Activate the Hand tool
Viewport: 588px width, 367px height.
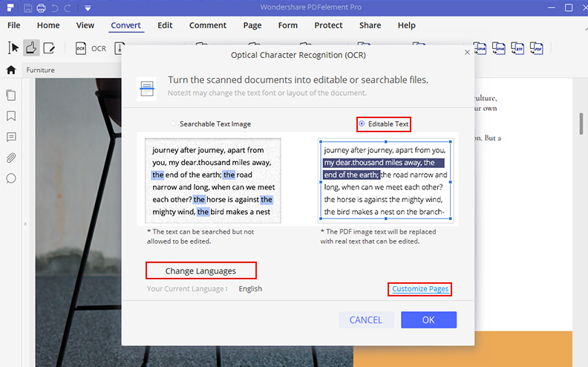point(31,48)
